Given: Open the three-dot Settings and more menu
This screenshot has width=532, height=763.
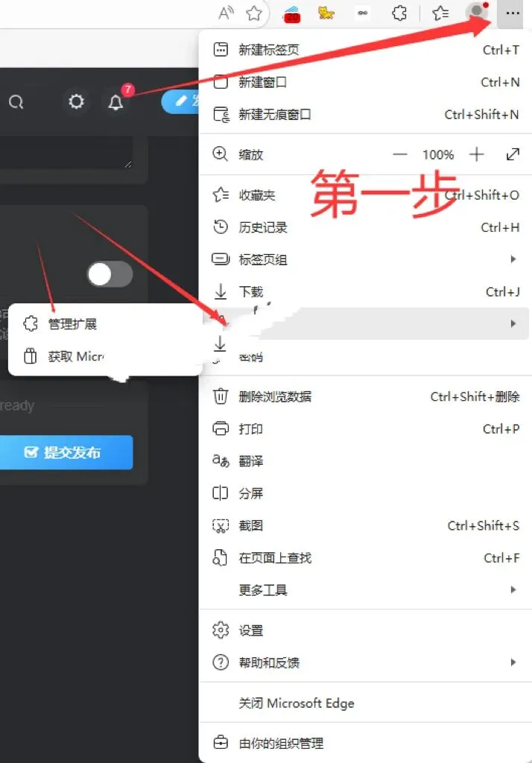Looking at the screenshot, I should [x=512, y=13].
